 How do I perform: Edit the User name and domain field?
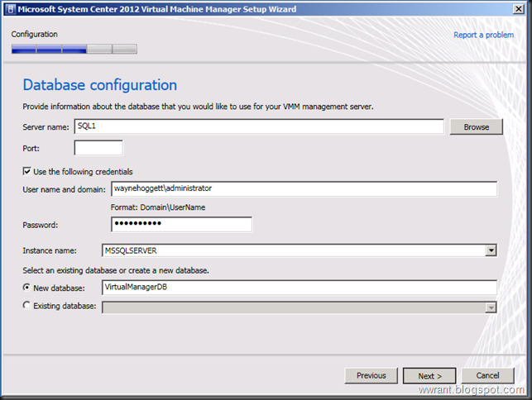coord(304,188)
